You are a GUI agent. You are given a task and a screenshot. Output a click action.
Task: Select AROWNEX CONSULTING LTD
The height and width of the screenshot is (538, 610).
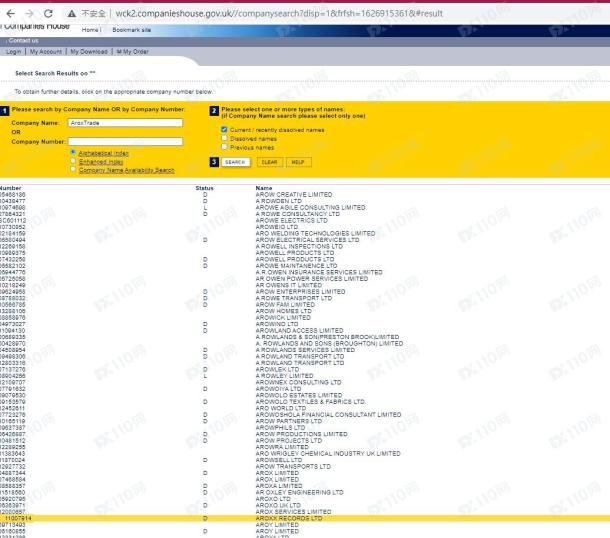298,382
